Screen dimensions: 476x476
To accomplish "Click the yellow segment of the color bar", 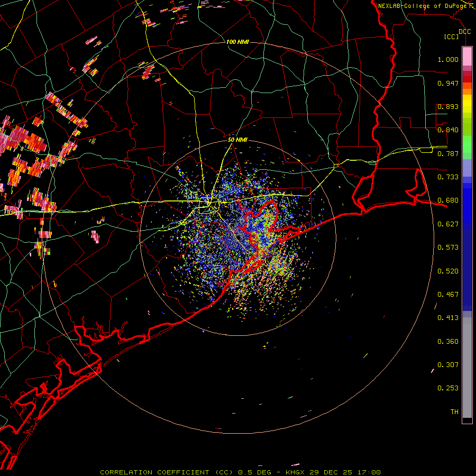I will (x=467, y=104).
